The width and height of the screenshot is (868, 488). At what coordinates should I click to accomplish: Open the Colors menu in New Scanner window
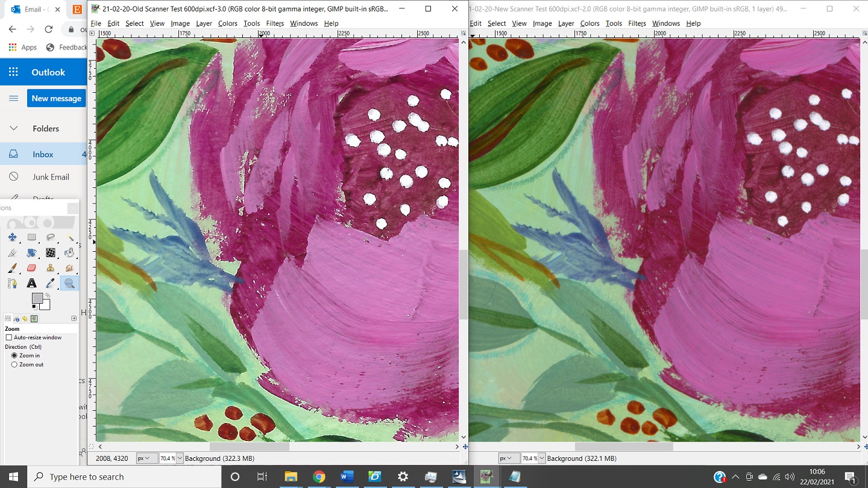590,23
